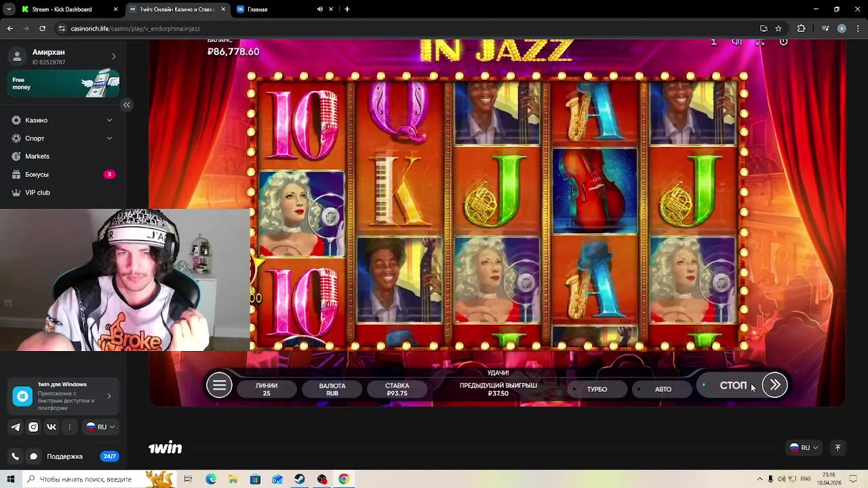
Task: Open the Chrome profile avatar
Action: point(842,28)
